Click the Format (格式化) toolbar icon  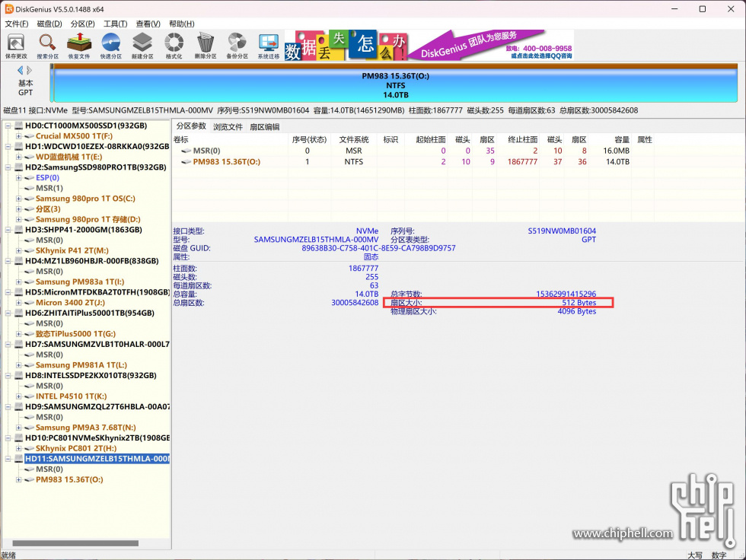[x=174, y=46]
